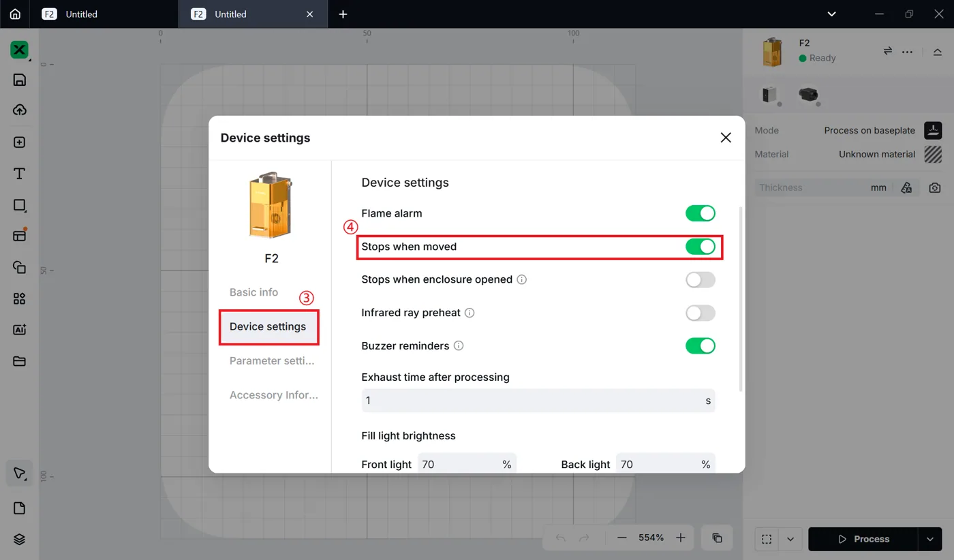Select the Text tool in left sidebar
954x560 pixels.
point(19,174)
